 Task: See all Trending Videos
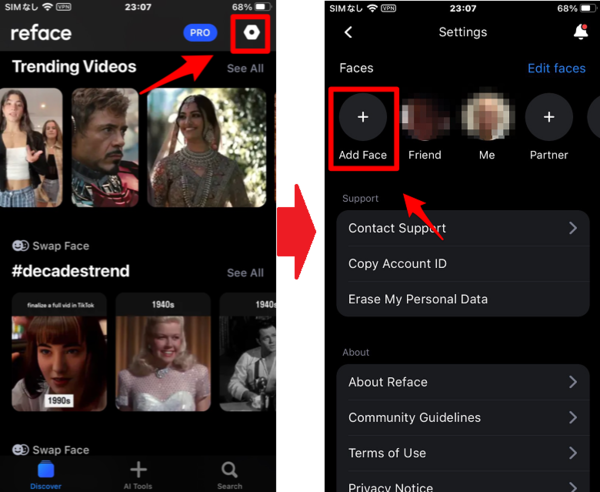(245, 68)
